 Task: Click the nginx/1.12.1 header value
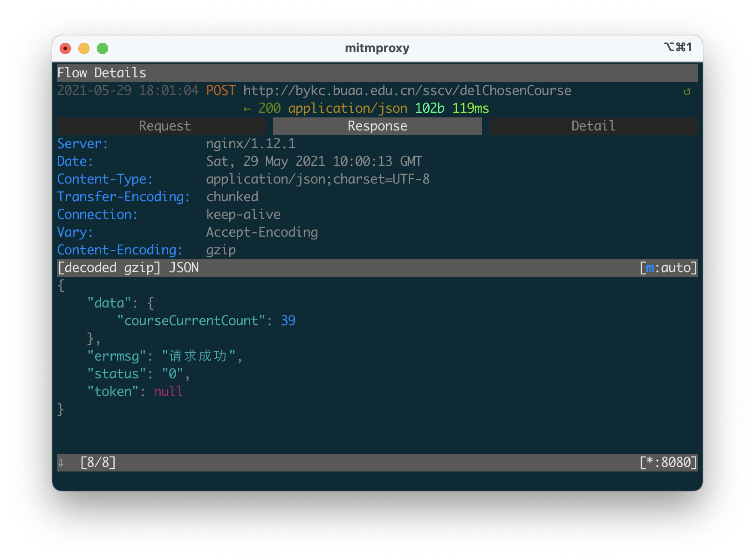pyautogui.click(x=251, y=144)
